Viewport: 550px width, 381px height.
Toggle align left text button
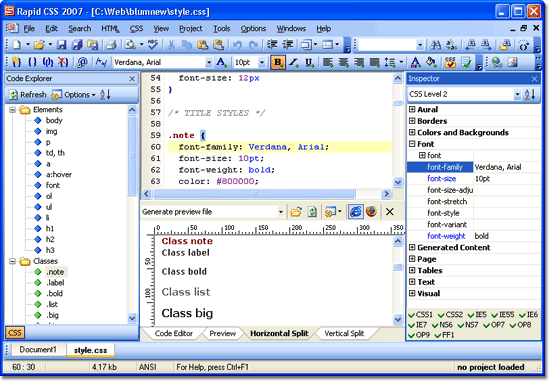point(328,62)
